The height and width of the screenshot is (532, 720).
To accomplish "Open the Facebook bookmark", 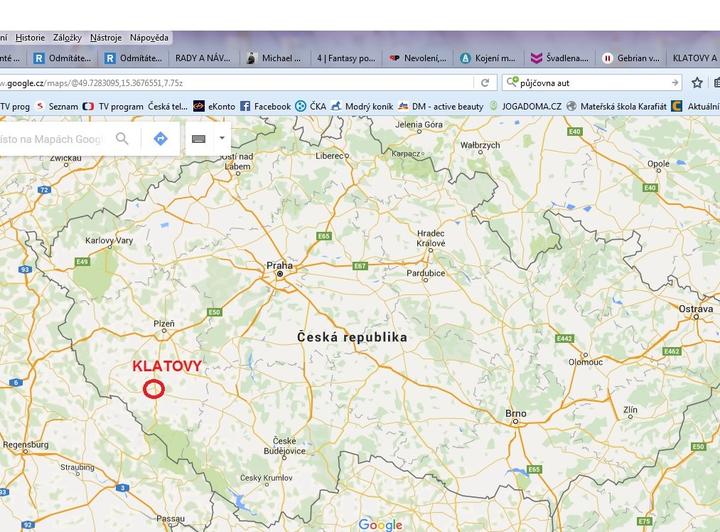I will (x=265, y=106).
